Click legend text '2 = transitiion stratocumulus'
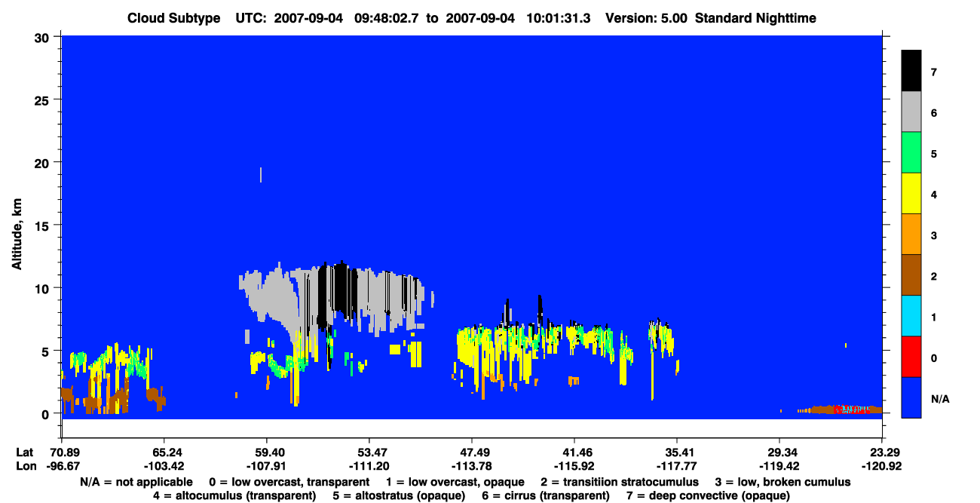The image size is (980, 503). pyautogui.click(x=620, y=482)
